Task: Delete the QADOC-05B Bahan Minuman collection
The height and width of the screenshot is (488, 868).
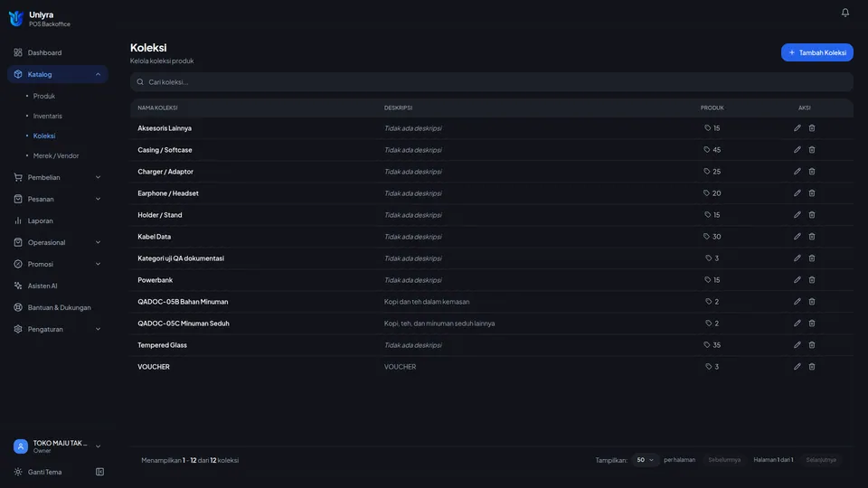Action: click(x=812, y=302)
